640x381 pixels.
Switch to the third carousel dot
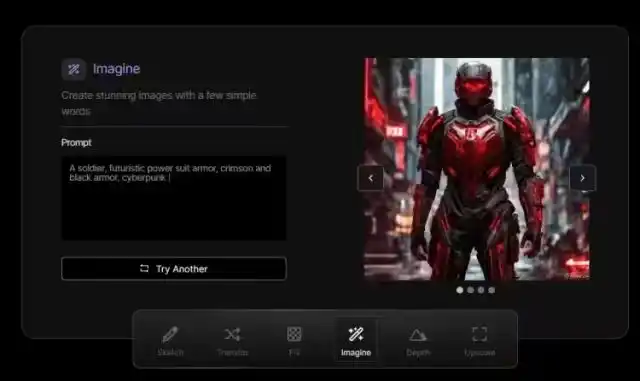(x=481, y=290)
